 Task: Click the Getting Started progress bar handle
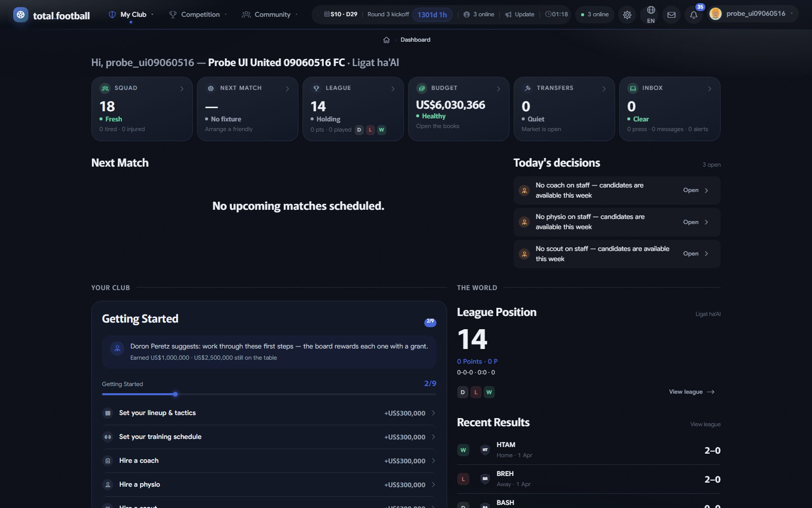(175, 394)
